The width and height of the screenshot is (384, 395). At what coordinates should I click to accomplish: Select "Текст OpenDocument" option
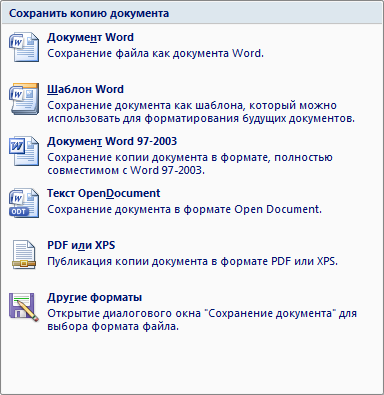tap(104, 193)
